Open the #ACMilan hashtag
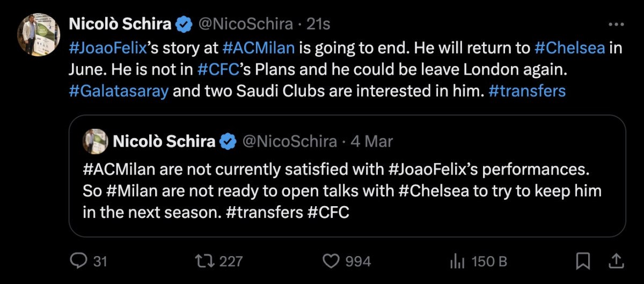644x284 pixels. click(258, 47)
